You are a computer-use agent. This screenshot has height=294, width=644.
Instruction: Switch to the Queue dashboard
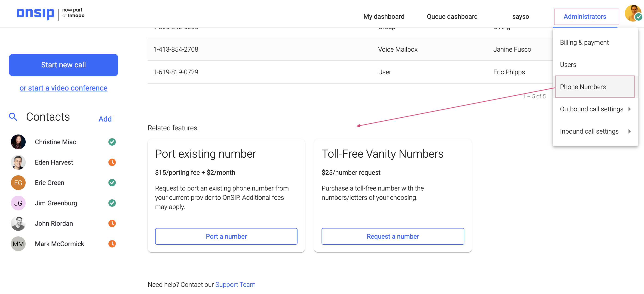point(452,16)
